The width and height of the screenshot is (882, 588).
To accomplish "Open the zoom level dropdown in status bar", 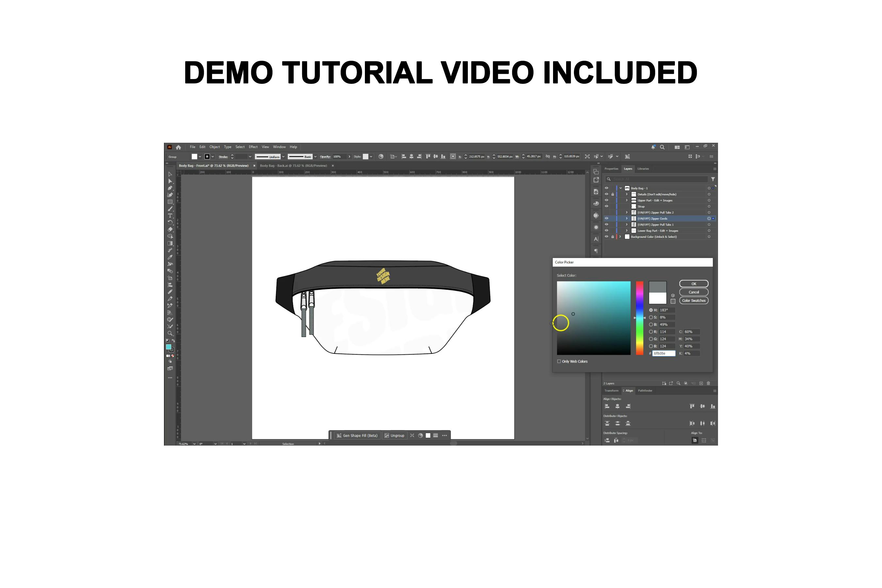I will (x=194, y=444).
